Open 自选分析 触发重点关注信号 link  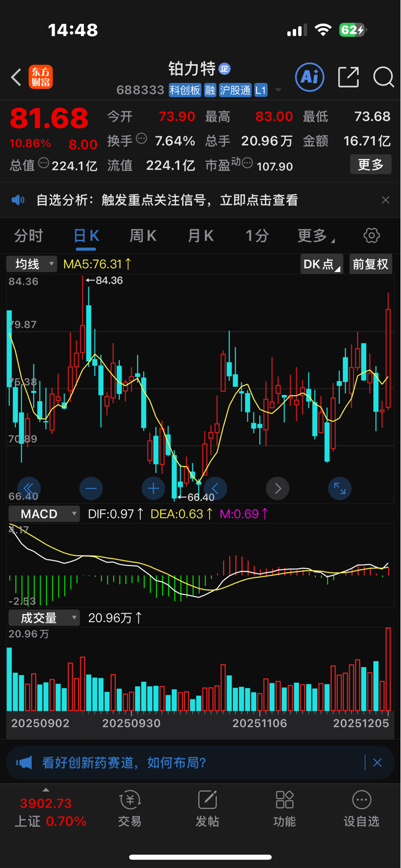(167, 200)
